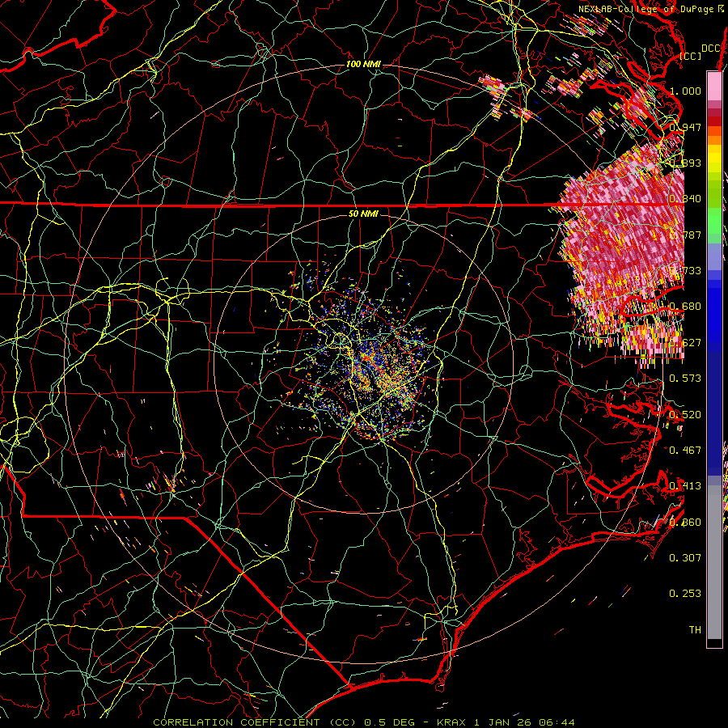This screenshot has width=728, height=728.
Task: Click the lavender segment of the color bar
Action: pos(714,256)
